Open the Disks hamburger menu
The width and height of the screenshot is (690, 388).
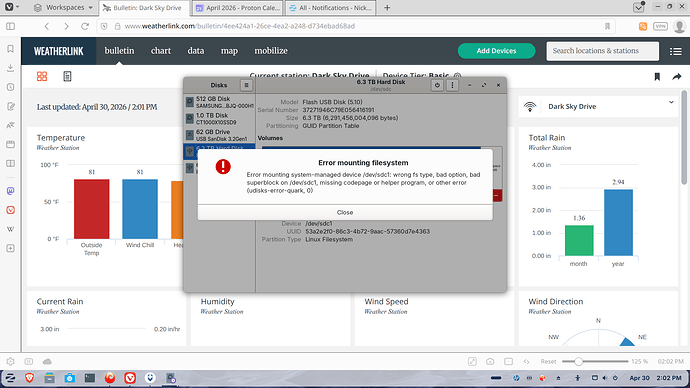point(246,85)
